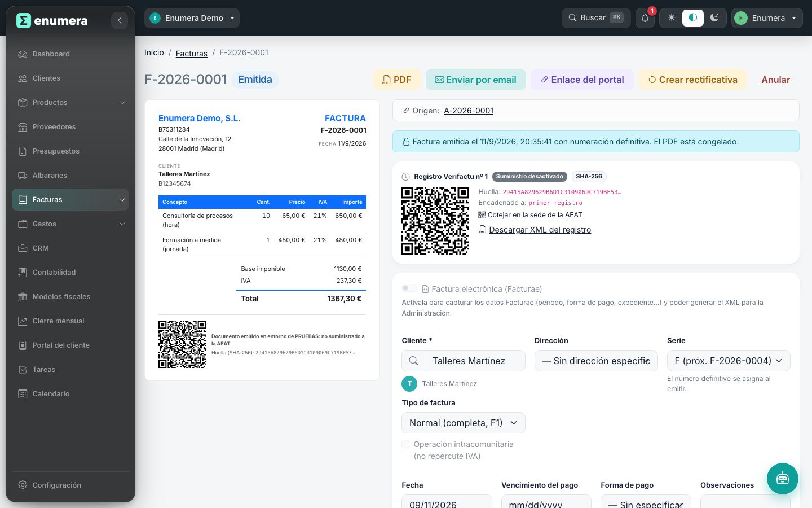The image size is (812, 508).
Task: Click the Contabilidad ledger icon
Action: point(23,273)
